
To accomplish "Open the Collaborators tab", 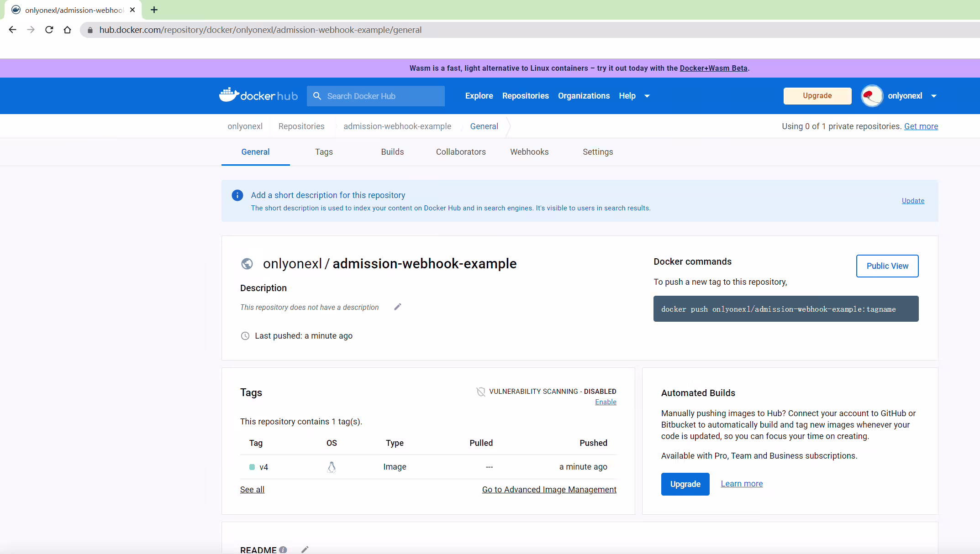I will pos(461,152).
